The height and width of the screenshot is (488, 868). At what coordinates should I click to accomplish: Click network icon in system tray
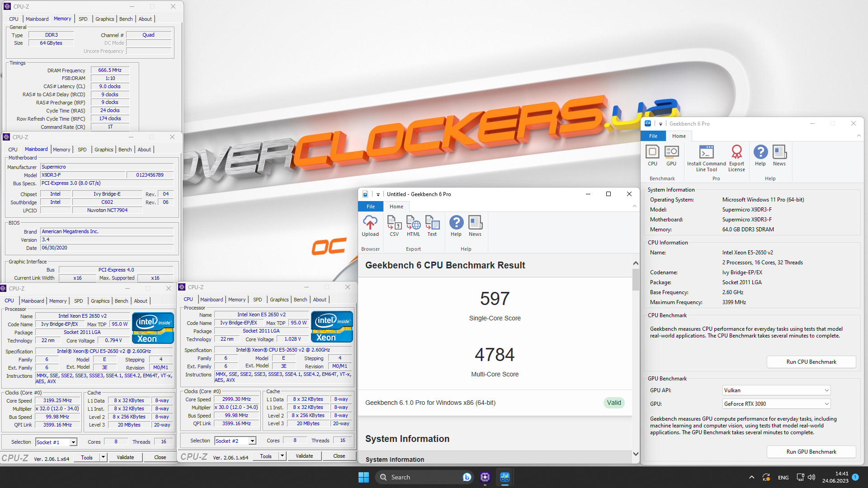[800, 477]
